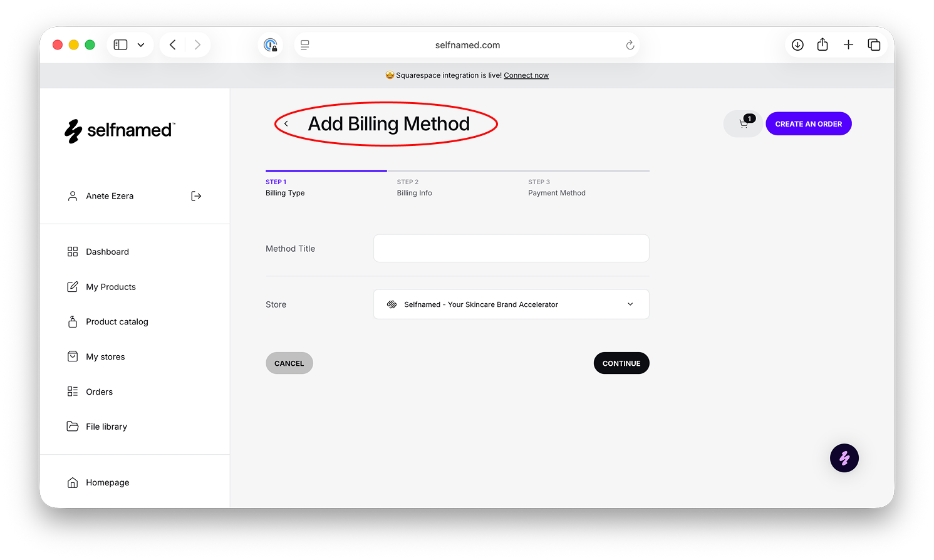Click the Homepage house icon
This screenshot has width=934, height=560.
(x=73, y=482)
